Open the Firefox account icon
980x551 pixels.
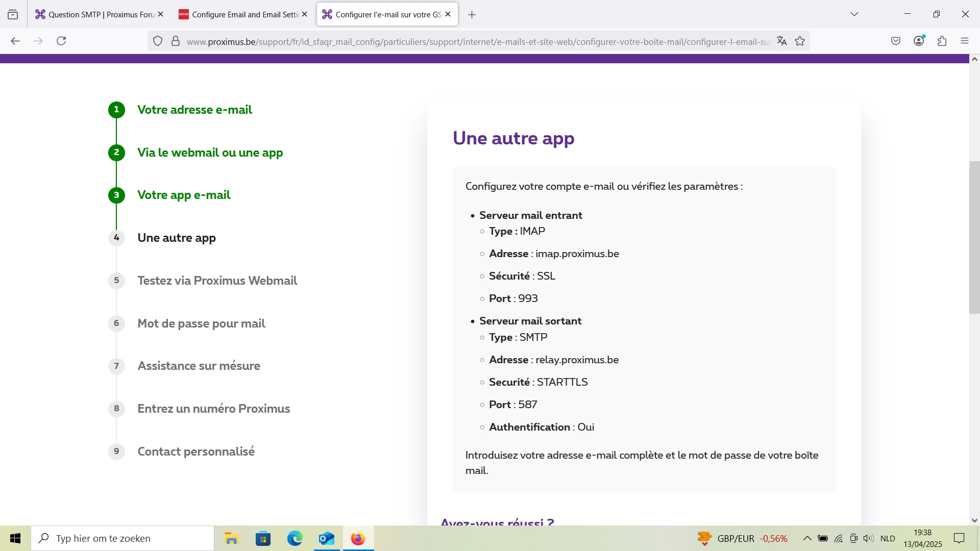click(919, 41)
